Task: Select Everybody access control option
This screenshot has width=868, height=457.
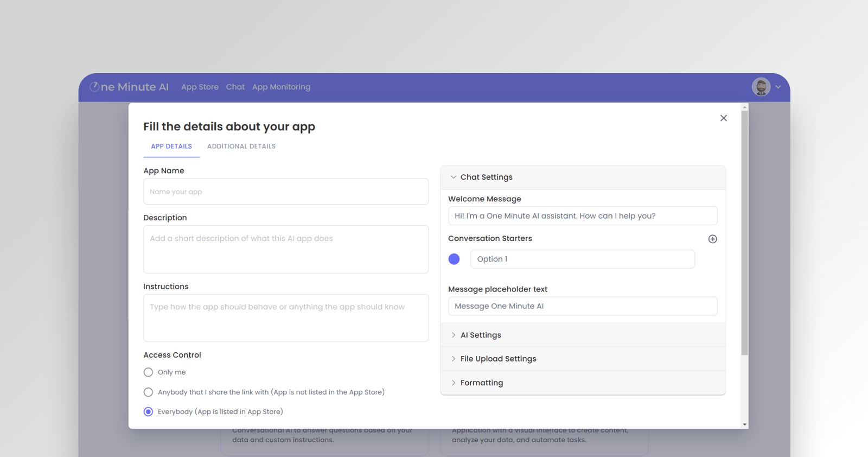Action: (148, 412)
